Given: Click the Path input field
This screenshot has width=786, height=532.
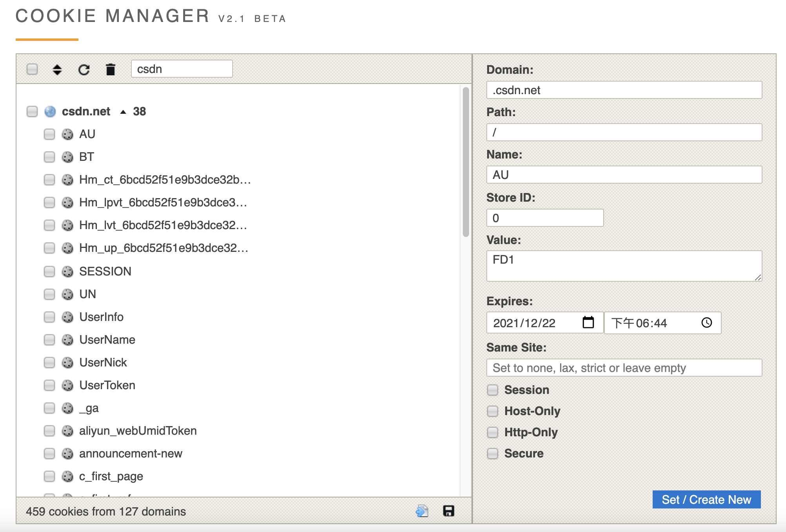Looking at the screenshot, I should pyautogui.click(x=624, y=132).
